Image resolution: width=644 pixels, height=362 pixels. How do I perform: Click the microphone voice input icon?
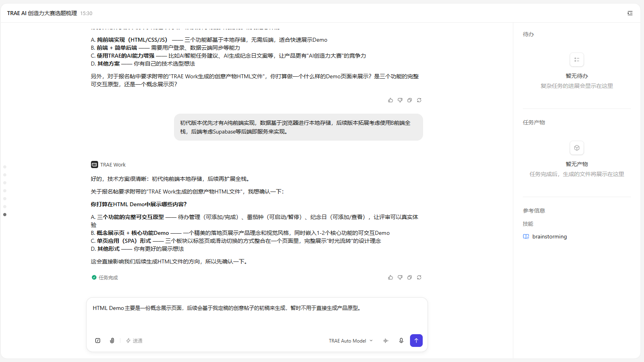pos(401,341)
